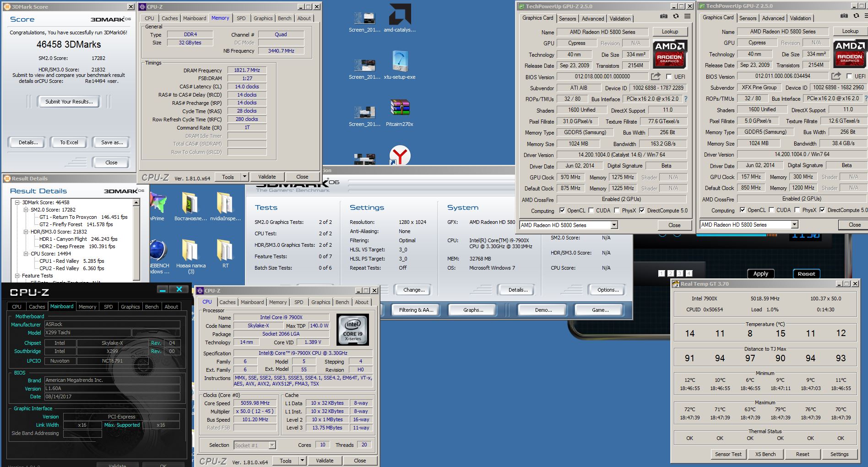
Task: Click Result Details scrollbar up arrow
Action: click(136, 202)
